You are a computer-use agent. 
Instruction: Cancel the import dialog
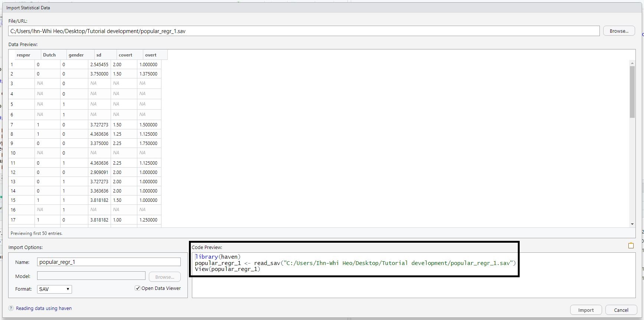[621, 310]
